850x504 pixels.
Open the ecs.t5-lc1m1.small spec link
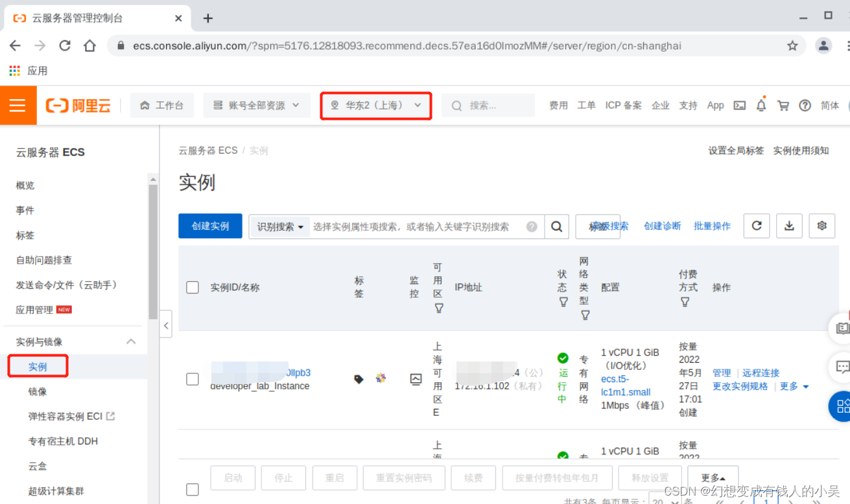pos(626,385)
